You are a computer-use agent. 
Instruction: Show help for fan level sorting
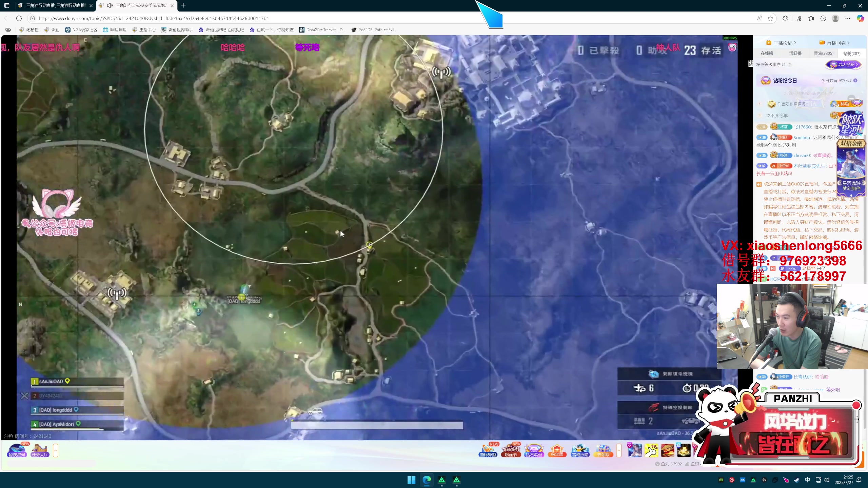click(790, 64)
